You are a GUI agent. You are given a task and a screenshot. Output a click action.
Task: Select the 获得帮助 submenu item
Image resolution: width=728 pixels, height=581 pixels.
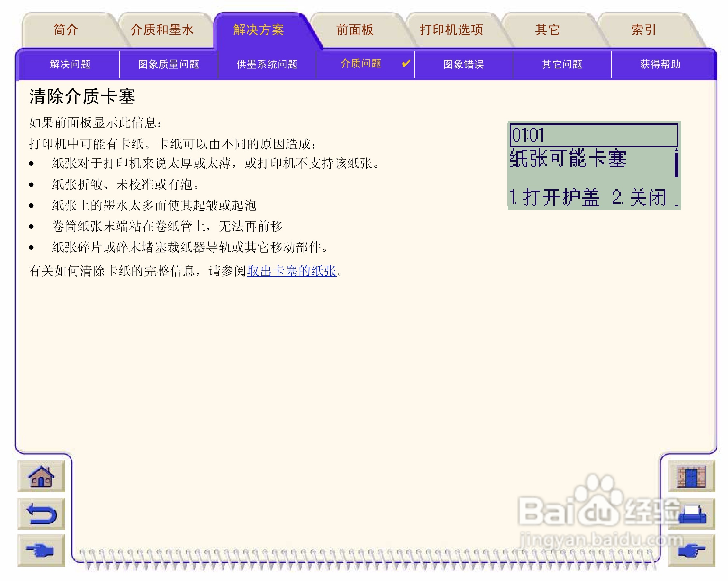[660, 64]
